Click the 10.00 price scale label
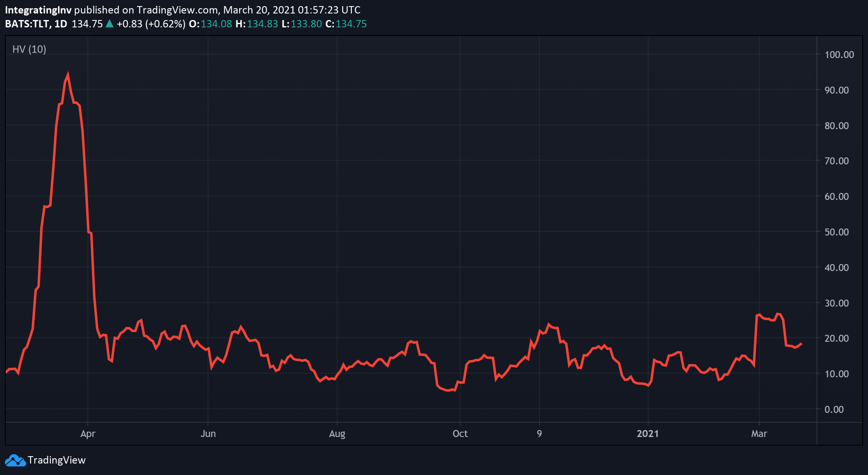The height and width of the screenshot is (475, 868). pyautogui.click(x=837, y=374)
